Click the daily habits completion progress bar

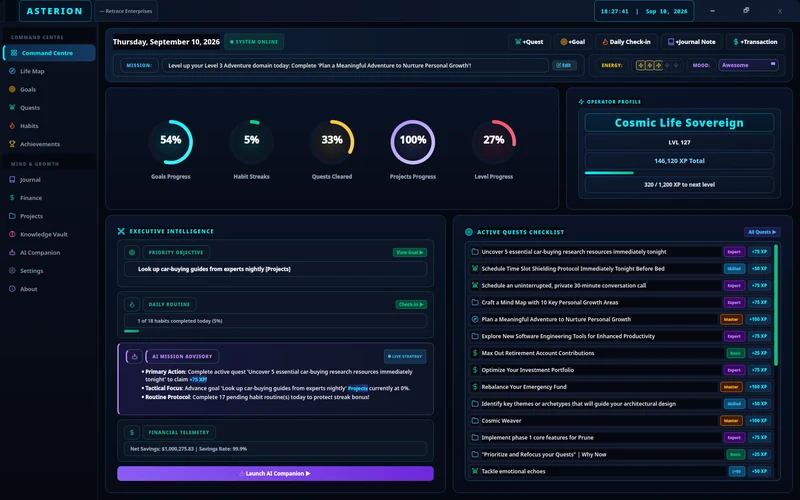[x=276, y=331]
